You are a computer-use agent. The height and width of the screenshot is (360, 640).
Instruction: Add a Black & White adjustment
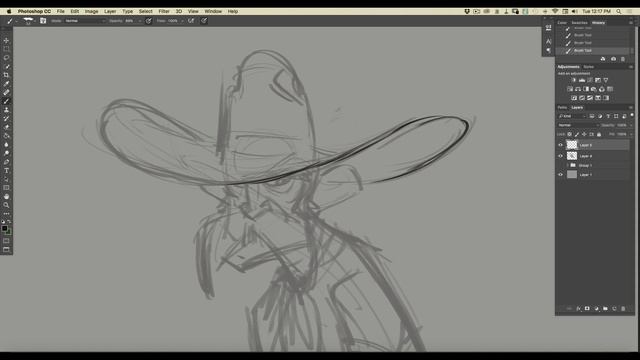click(x=586, y=89)
